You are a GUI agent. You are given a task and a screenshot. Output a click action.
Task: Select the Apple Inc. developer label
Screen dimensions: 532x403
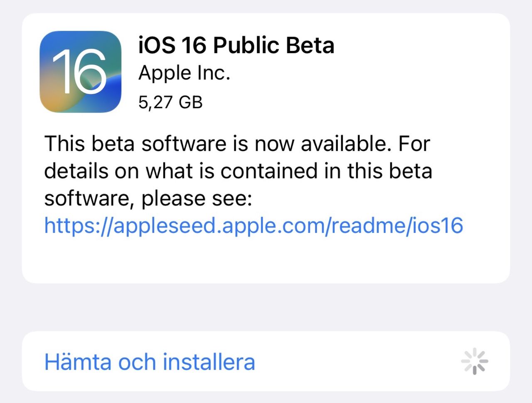coord(184,73)
